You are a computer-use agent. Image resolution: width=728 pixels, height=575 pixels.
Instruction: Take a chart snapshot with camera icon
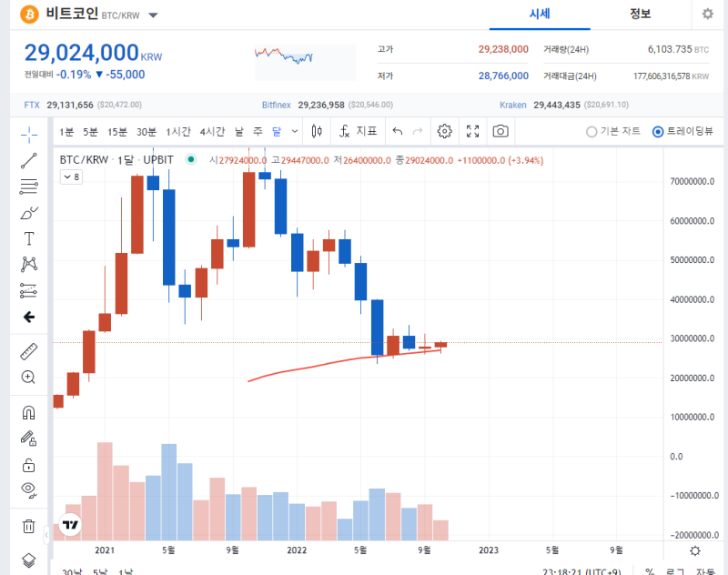500,131
